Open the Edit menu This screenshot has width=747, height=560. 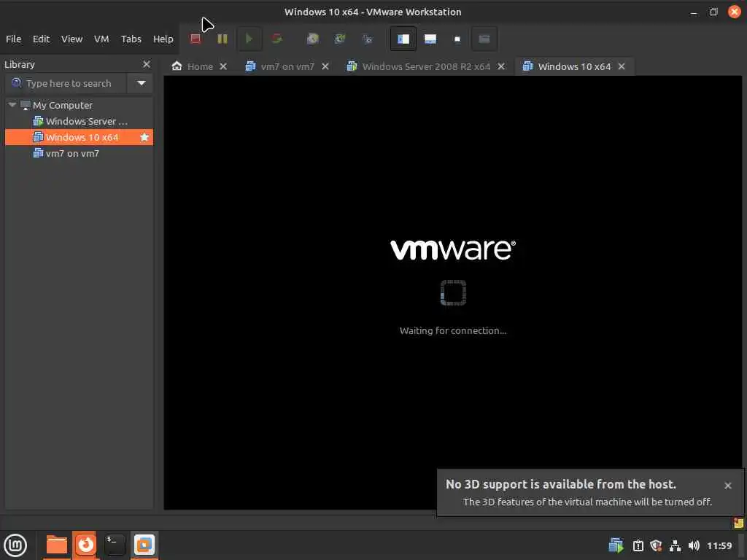(x=41, y=39)
